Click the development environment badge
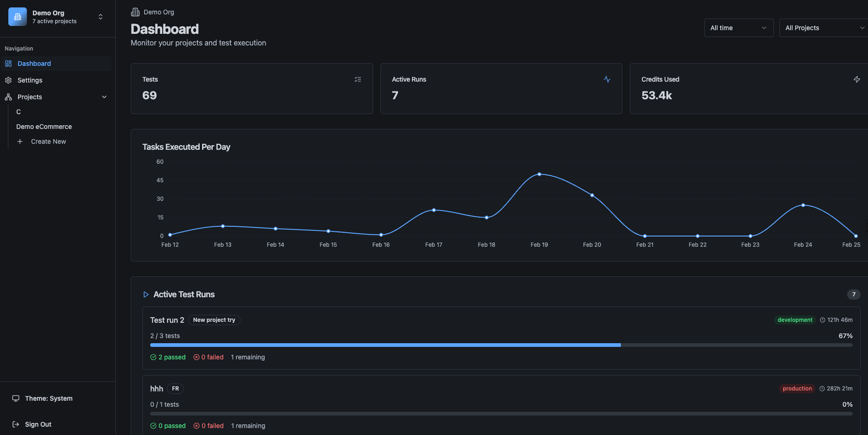The width and height of the screenshot is (868, 435). (x=794, y=320)
